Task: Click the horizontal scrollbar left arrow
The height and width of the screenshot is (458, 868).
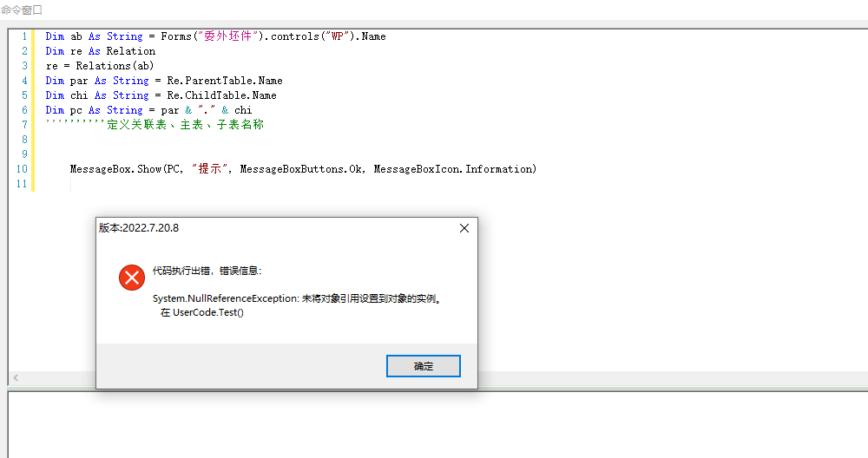Action: click(x=16, y=377)
